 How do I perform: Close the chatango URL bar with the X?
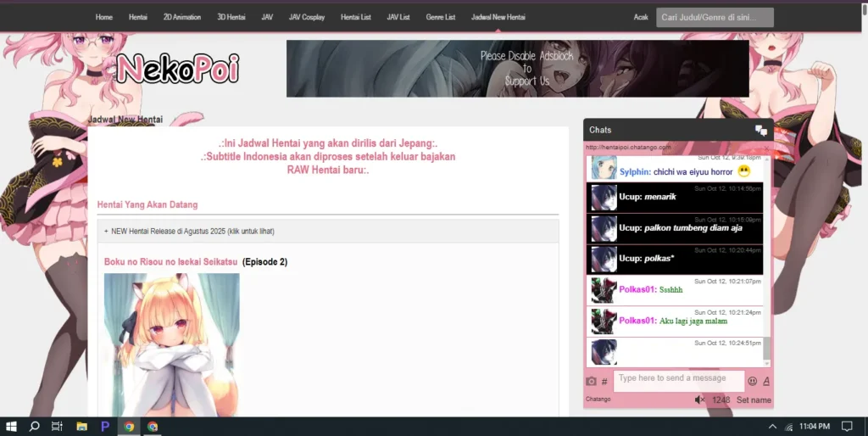click(766, 148)
